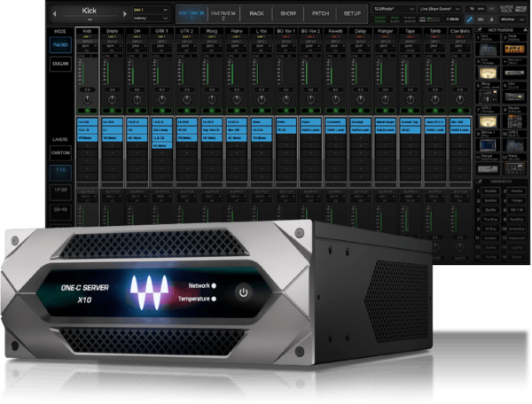Toggle the Snare rack IN button
Screen dimensions: 532x404
tap(112, 111)
